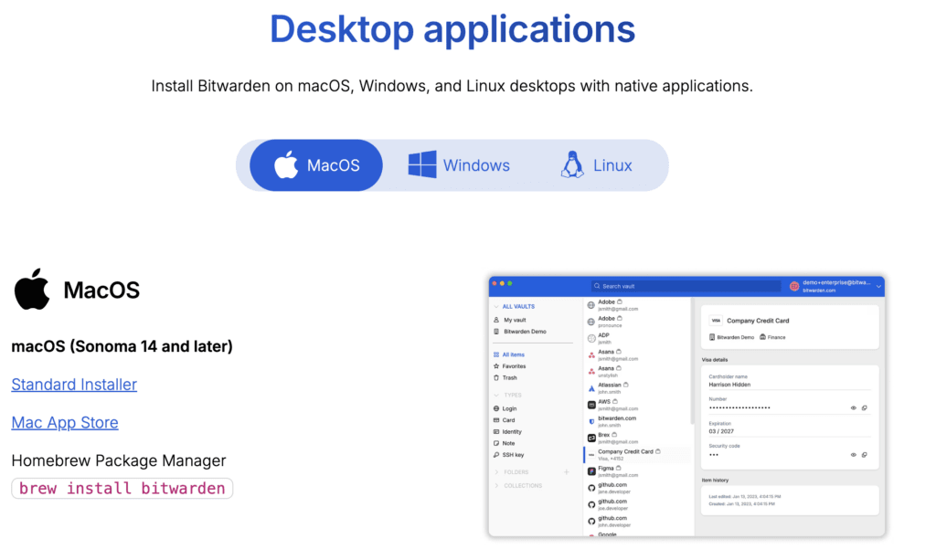The height and width of the screenshot is (560, 936).
Task: Open the Standard Installer link
Action: point(74,385)
